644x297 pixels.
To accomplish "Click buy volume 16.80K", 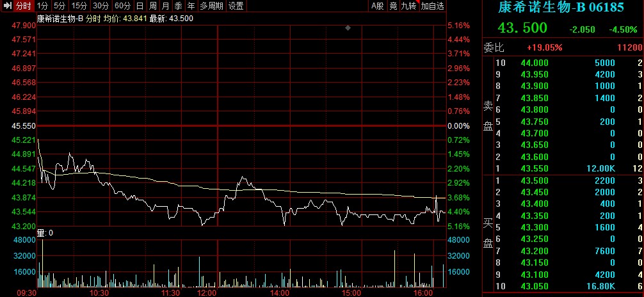I will (x=600, y=286).
